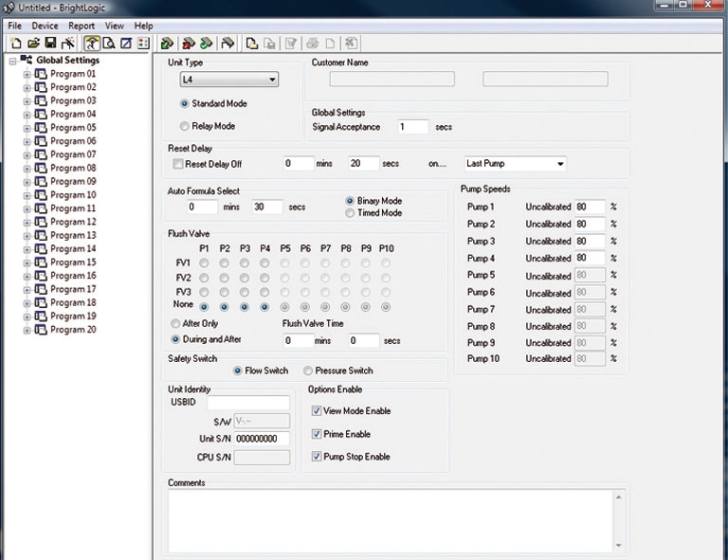Click the wizard wand toolbar icon
This screenshot has width=728, height=560.
click(68, 44)
